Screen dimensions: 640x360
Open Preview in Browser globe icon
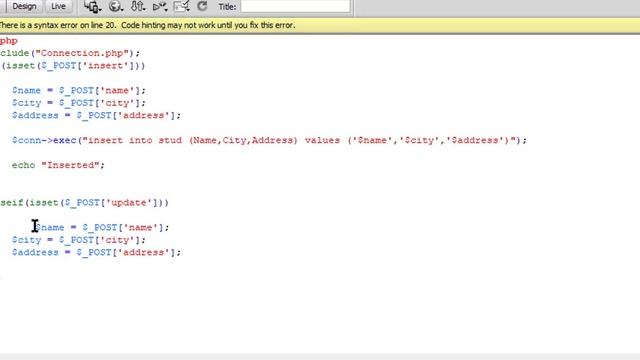pos(116,7)
